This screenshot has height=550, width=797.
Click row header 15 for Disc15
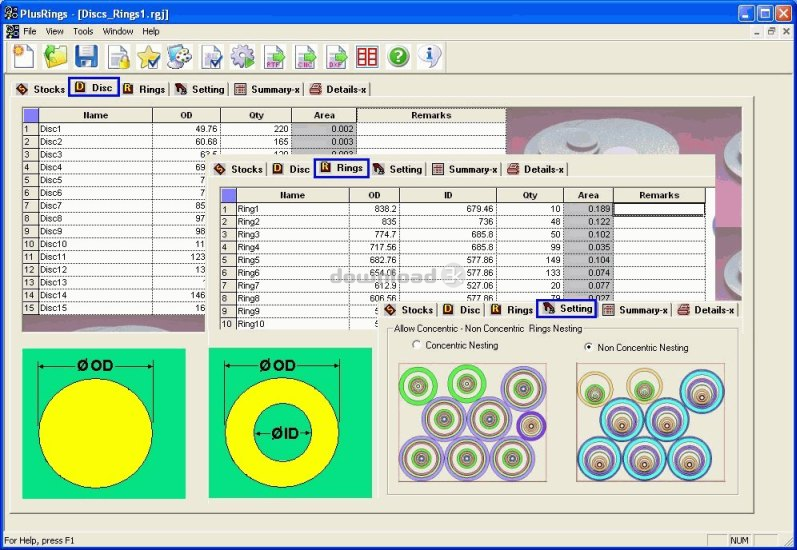30,308
